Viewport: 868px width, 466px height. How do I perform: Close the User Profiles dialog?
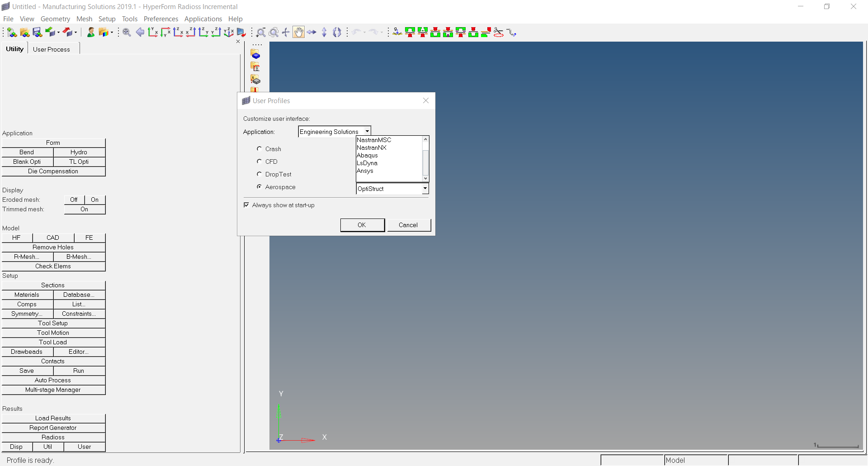tap(426, 100)
